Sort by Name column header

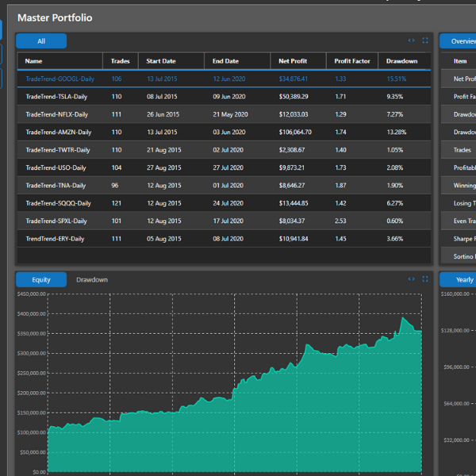point(59,61)
